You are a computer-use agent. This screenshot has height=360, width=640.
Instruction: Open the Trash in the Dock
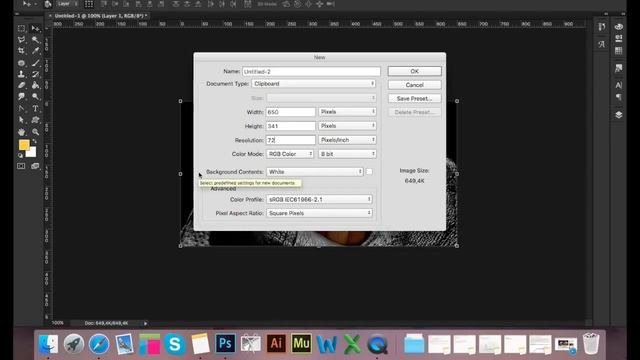point(591,343)
